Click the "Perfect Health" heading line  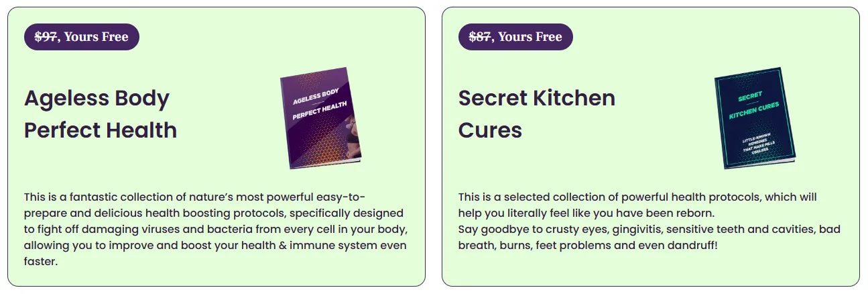point(101,130)
